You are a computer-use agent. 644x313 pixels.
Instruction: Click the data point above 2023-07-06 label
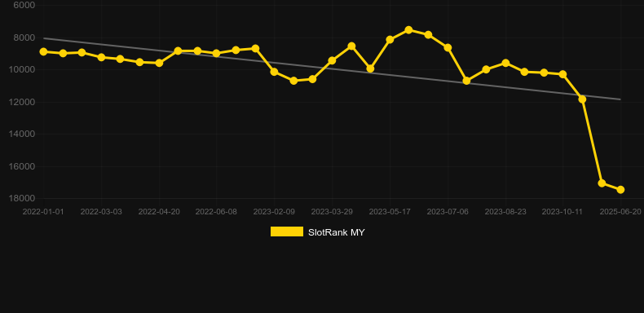(448, 47)
